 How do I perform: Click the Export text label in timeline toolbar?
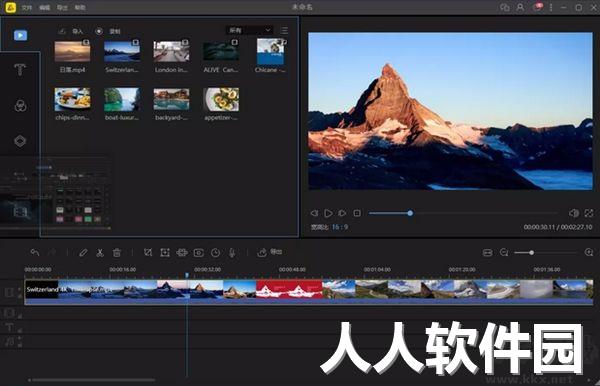coord(276,252)
